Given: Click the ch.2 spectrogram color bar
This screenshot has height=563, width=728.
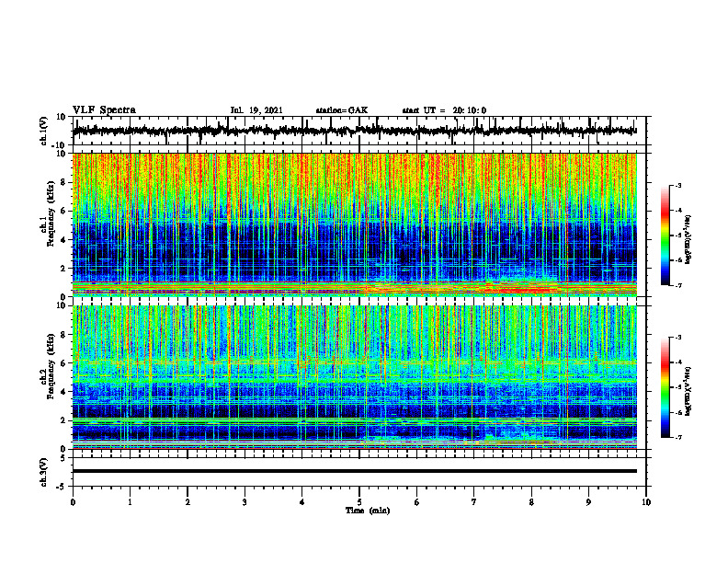Looking at the screenshot, I should coord(665,387).
